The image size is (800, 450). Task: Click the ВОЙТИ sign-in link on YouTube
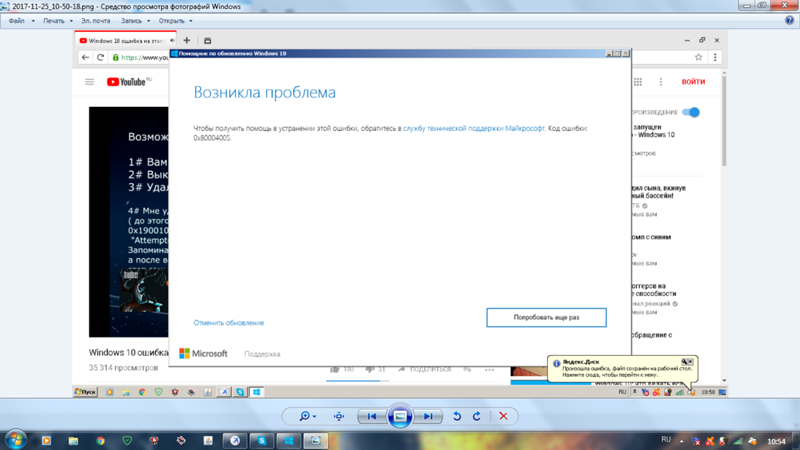click(x=693, y=82)
